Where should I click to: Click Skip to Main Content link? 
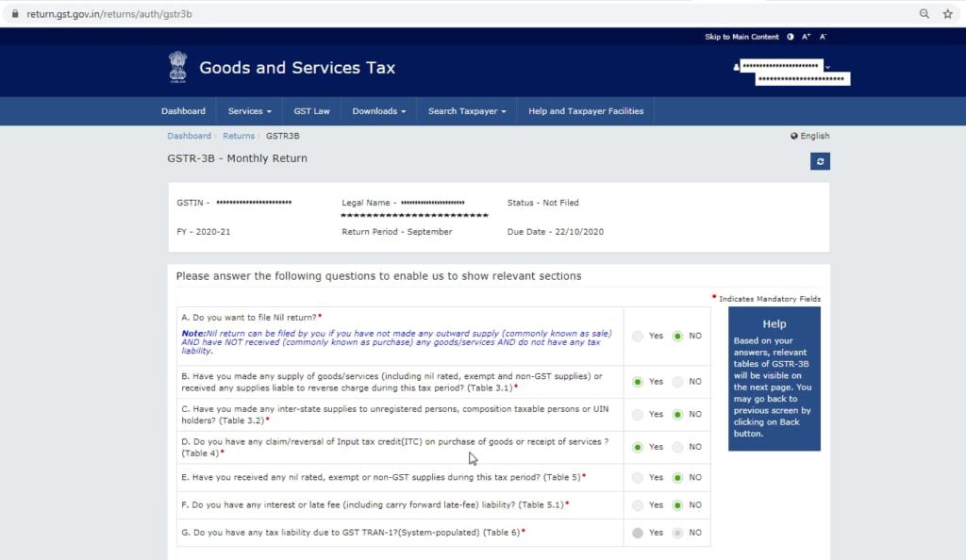741,37
